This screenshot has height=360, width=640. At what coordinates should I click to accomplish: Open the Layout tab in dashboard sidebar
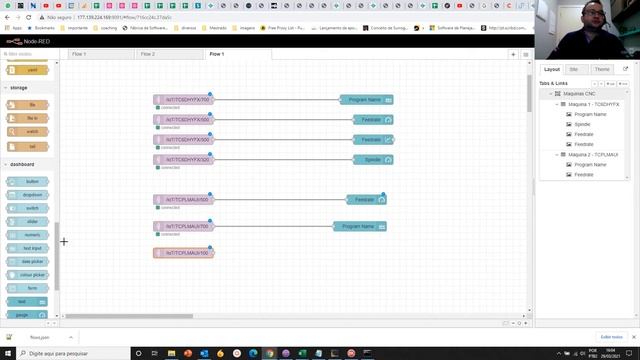552,69
